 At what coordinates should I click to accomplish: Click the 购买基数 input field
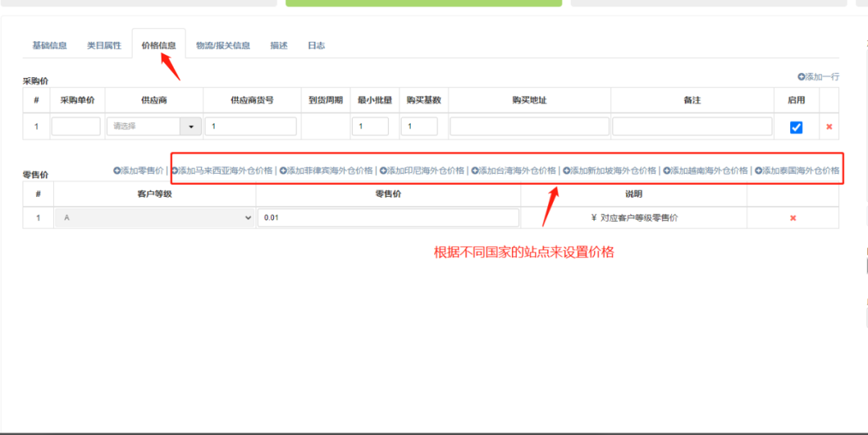[x=420, y=126]
